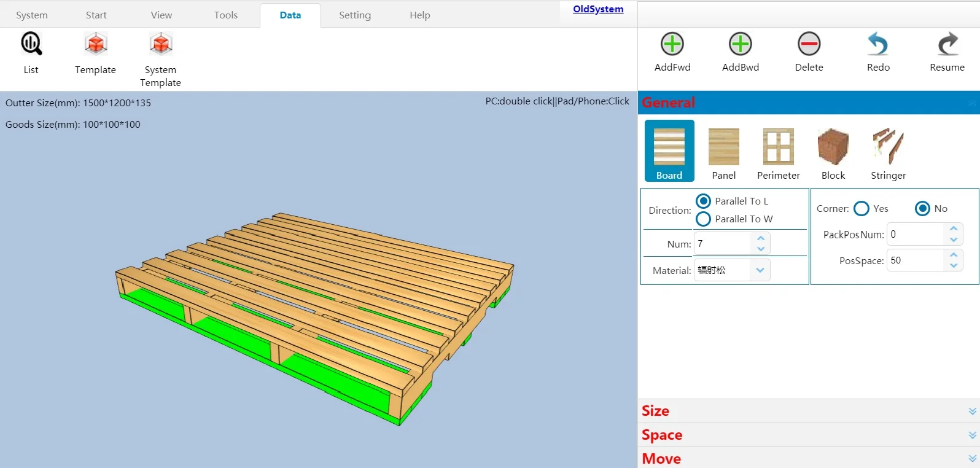Click the Redo arrow icon
Viewport: 980px width, 468px height.
(878, 44)
